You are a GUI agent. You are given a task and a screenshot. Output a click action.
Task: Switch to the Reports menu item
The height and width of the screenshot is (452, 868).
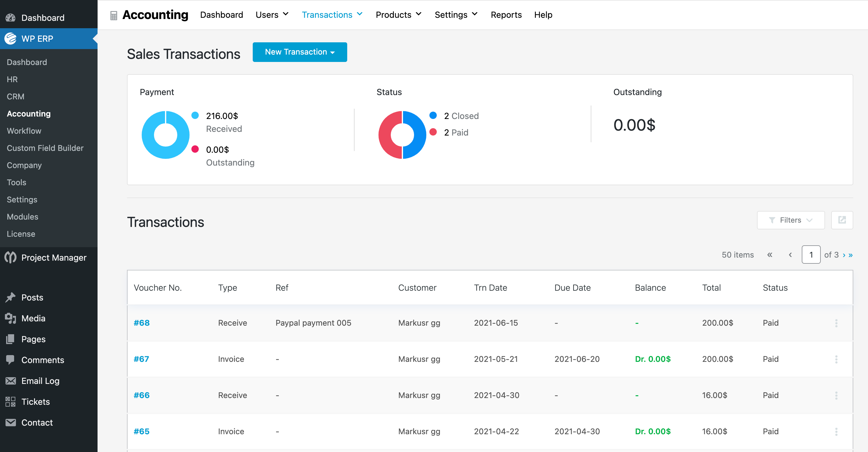coord(506,15)
